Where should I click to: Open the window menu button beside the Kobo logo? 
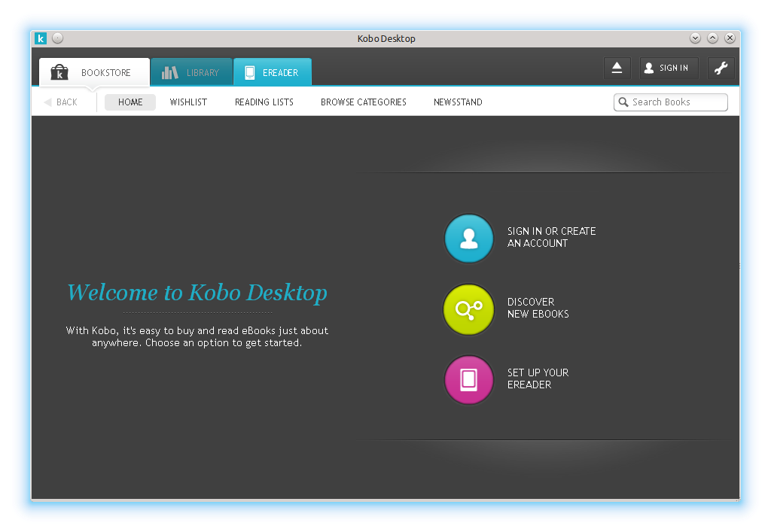click(x=56, y=38)
